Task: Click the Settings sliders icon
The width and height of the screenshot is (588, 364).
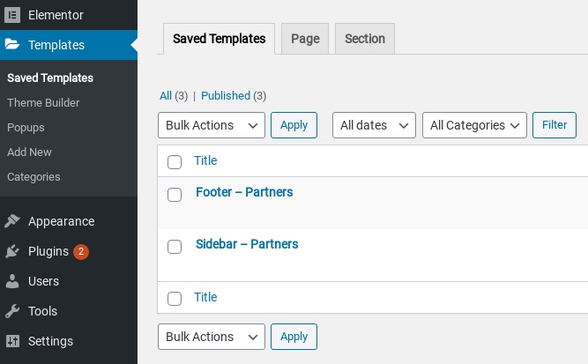Action: [12, 341]
